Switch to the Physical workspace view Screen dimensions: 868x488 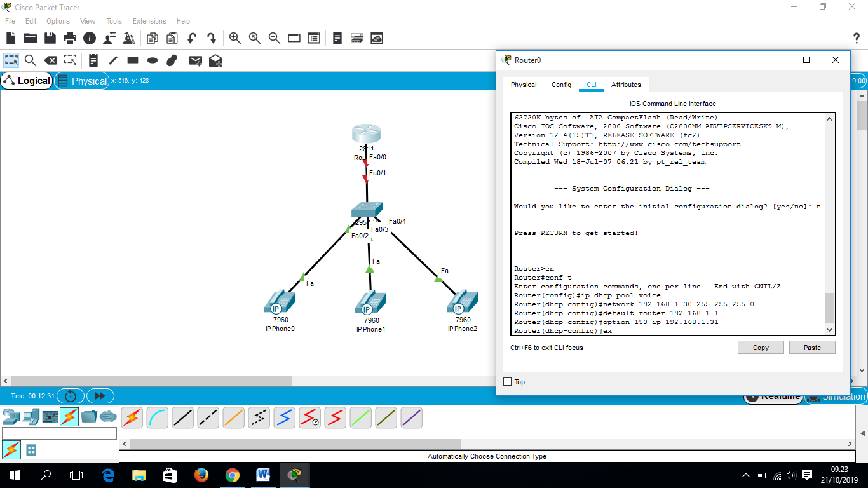[82, 81]
